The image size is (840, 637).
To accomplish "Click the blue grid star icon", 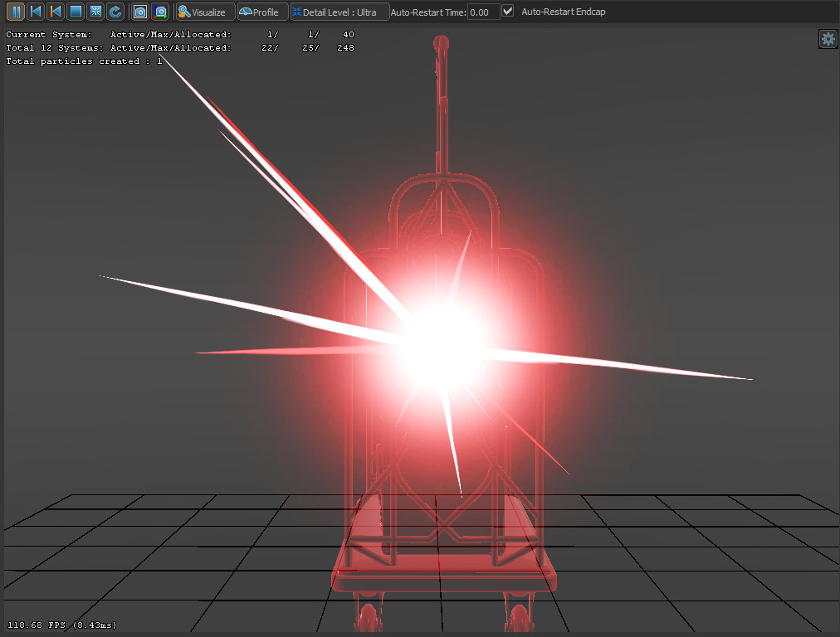I will 95,12.
